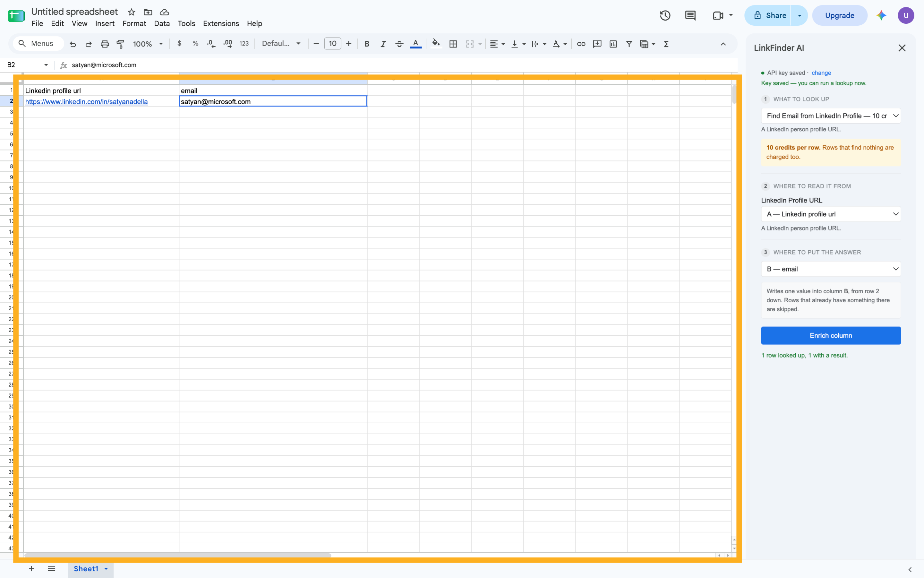Click the undo icon in toolbar

[73, 44]
